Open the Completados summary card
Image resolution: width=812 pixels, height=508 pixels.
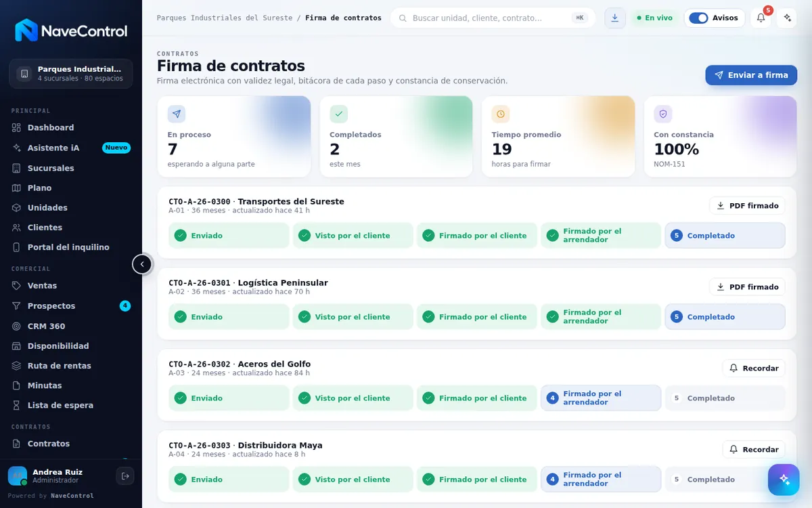pyautogui.click(x=396, y=137)
